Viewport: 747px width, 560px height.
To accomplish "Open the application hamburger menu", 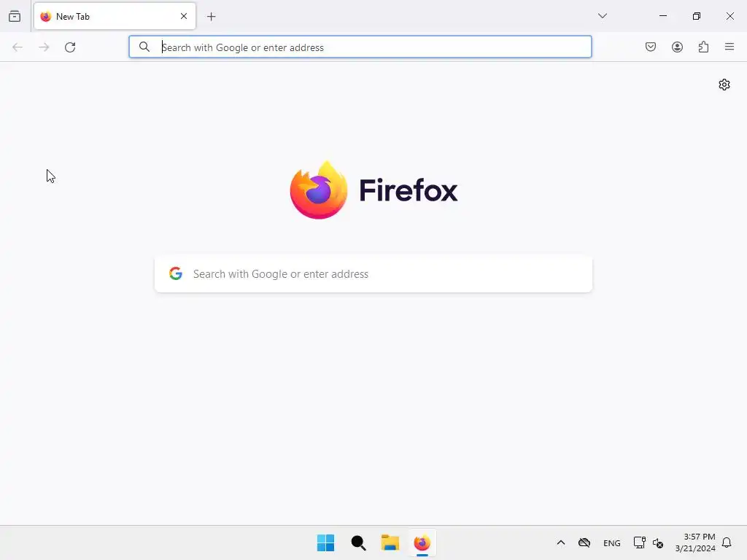I will (729, 47).
